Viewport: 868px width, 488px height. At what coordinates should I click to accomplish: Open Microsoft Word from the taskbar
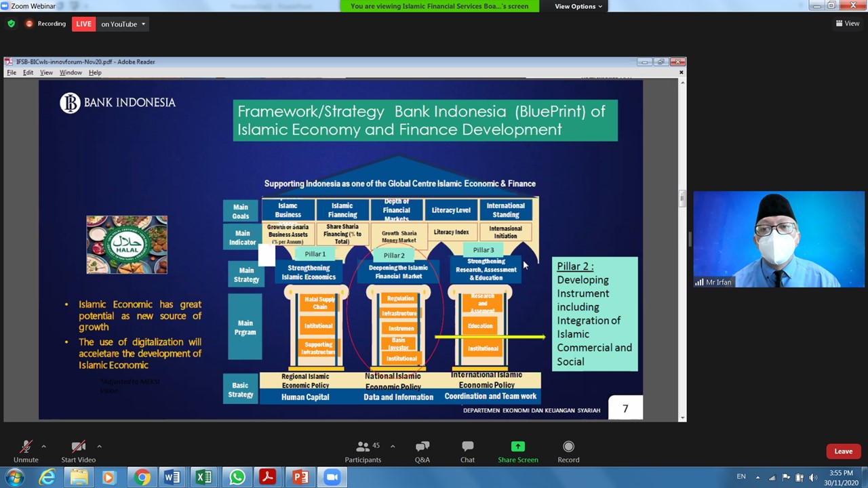(x=172, y=477)
